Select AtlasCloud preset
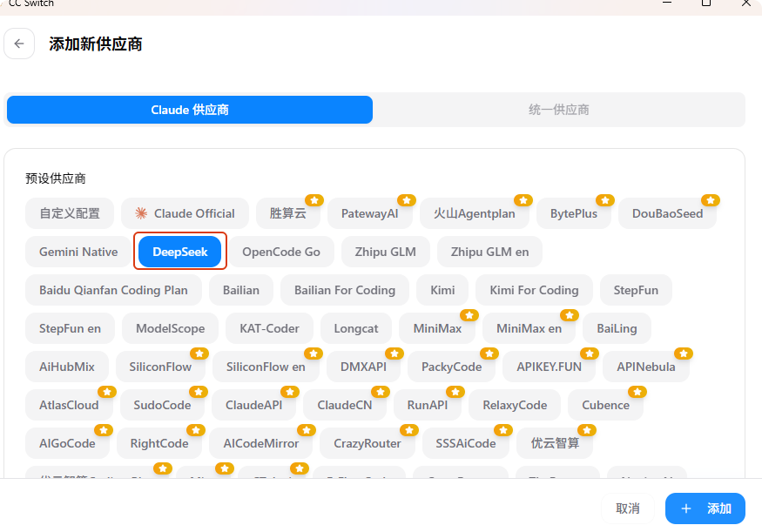The image size is (762, 532). 69,405
